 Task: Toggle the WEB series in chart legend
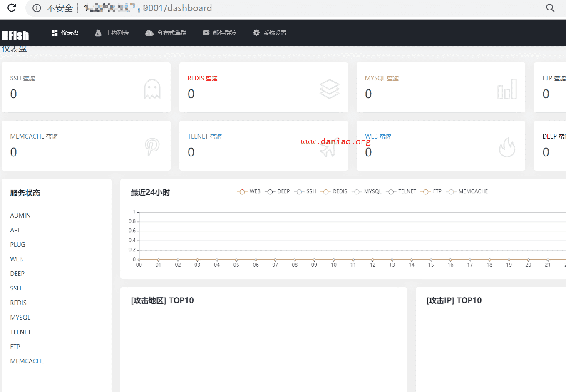249,191
